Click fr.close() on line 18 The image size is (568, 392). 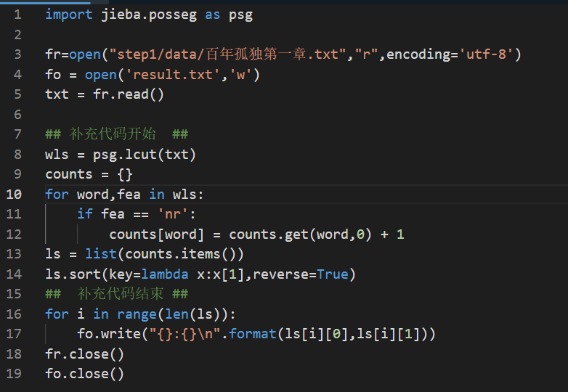(x=85, y=354)
